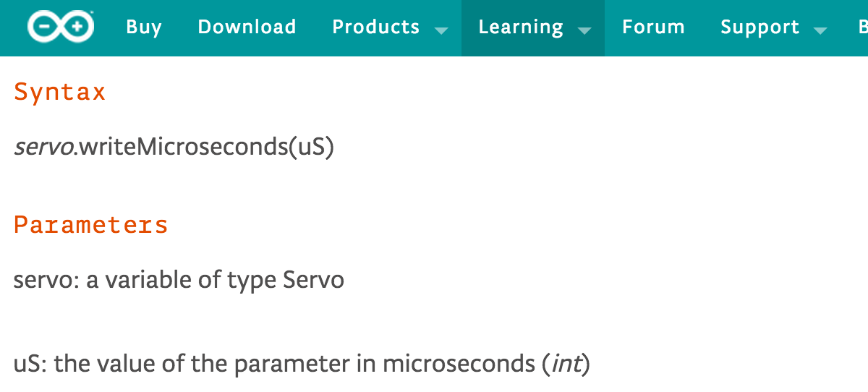Click the italic word servo in syntax
The height and width of the screenshot is (392, 868).
[45, 148]
